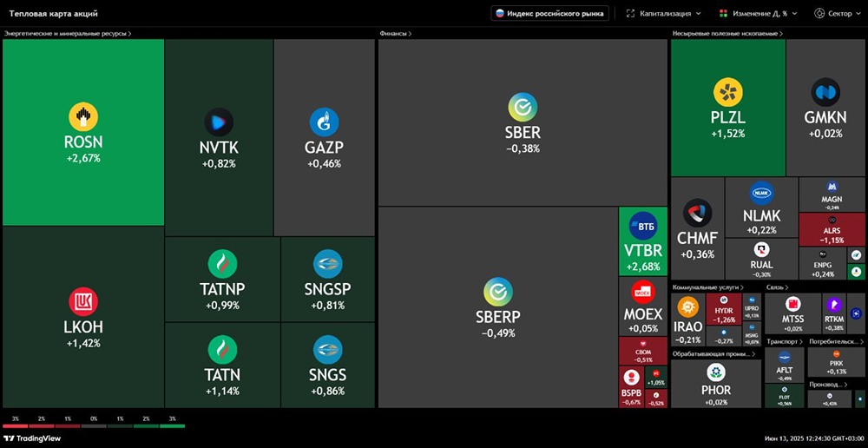Click the UPRO +0,13% tile
868x448 pixels.
click(752, 307)
